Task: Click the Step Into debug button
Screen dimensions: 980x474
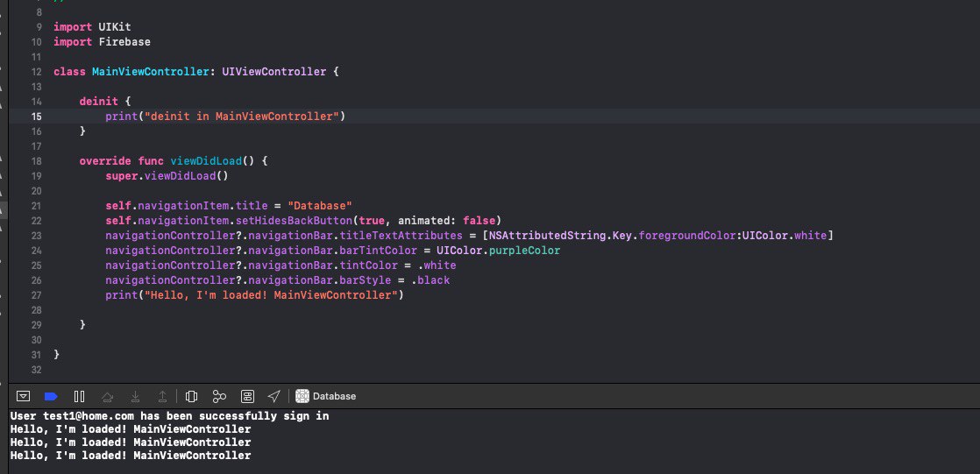Action: (135, 396)
